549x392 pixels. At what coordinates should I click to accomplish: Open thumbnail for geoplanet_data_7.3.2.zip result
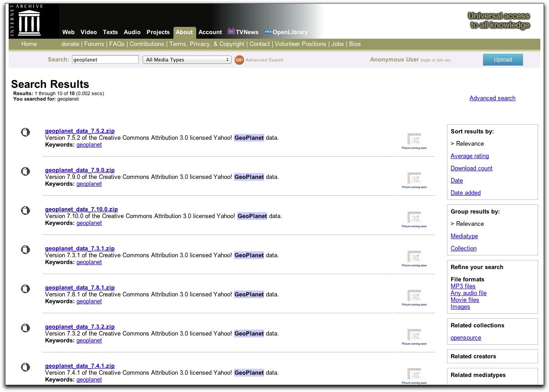point(414,337)
